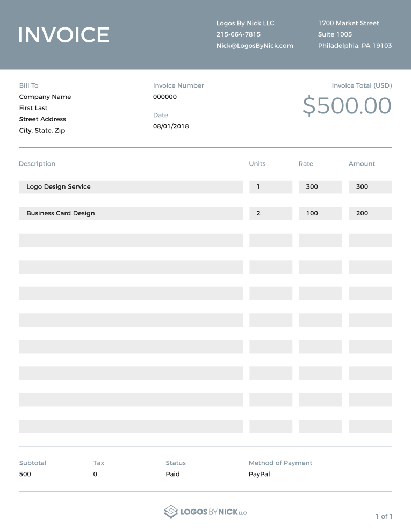Click the Bill To label
The image size is (411, 532).
[x=28, y=85]
